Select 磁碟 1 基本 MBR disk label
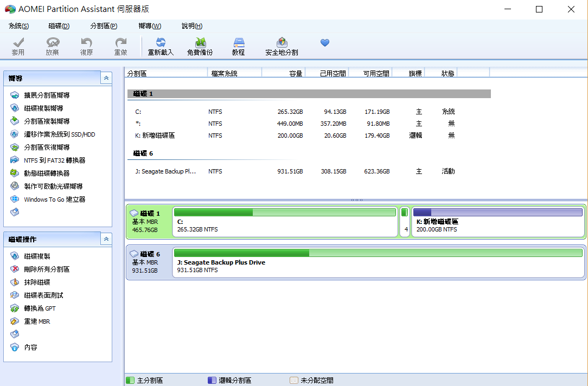 [x=149, y=222]
